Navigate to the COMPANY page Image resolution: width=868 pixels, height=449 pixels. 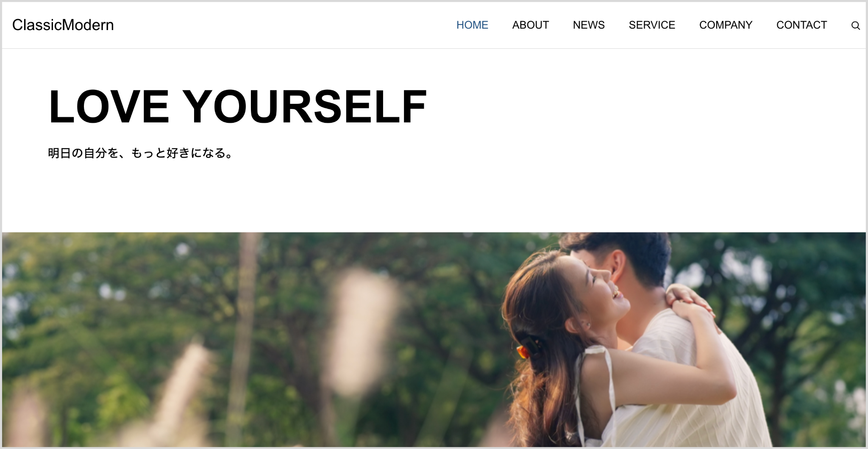coord(726,25)
